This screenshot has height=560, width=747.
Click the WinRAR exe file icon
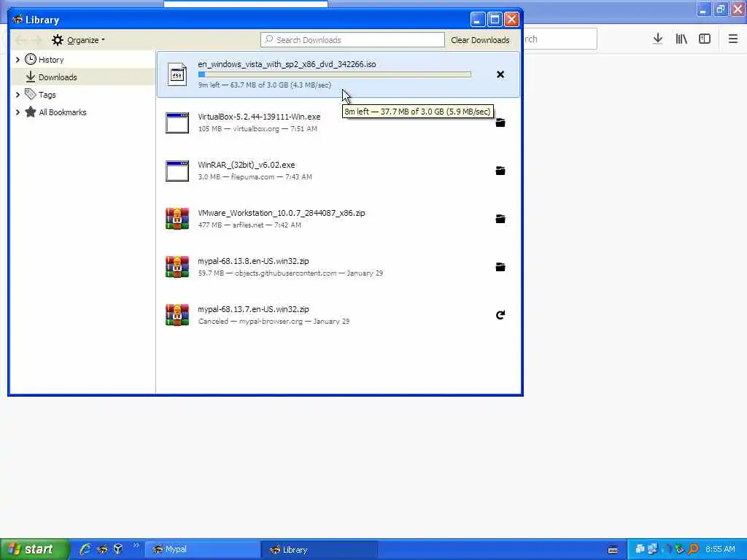point(177,171)
